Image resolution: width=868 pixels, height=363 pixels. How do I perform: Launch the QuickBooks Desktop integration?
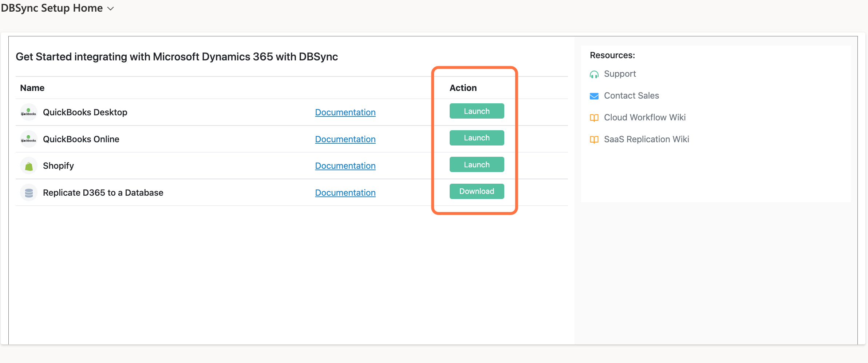click(477, 111)
